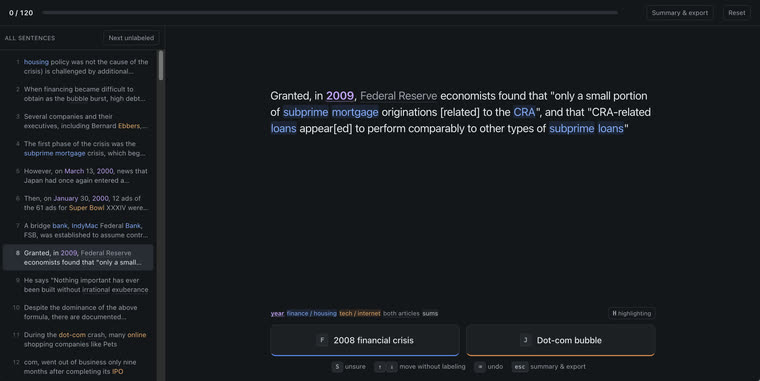Viewport: 760px width, 381px height.
Task: Click the labeling progress bar
Action: click(330, 13)
